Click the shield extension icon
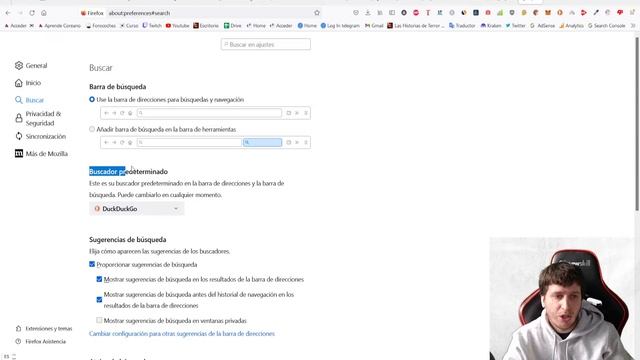Screen dimensions: 640x360 [x=512, y=13]
